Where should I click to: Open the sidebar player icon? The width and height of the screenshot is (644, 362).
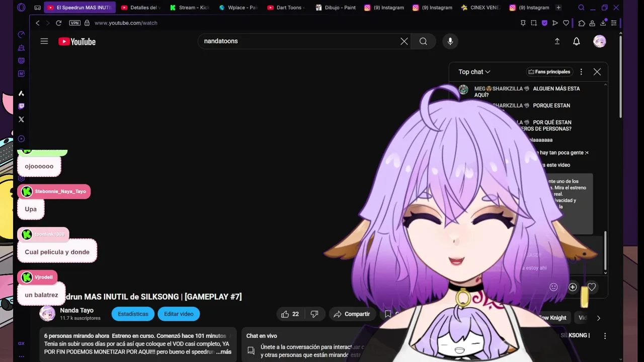[21, 139]
